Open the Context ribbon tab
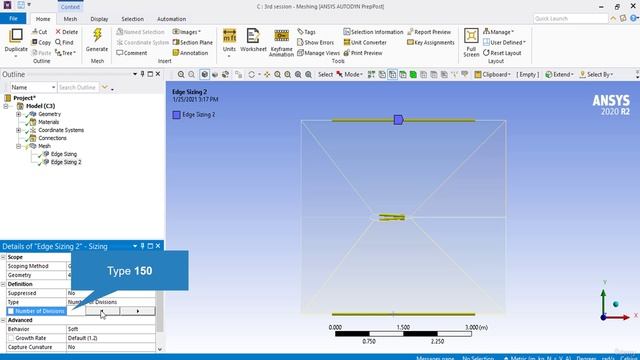 (70, 7)
